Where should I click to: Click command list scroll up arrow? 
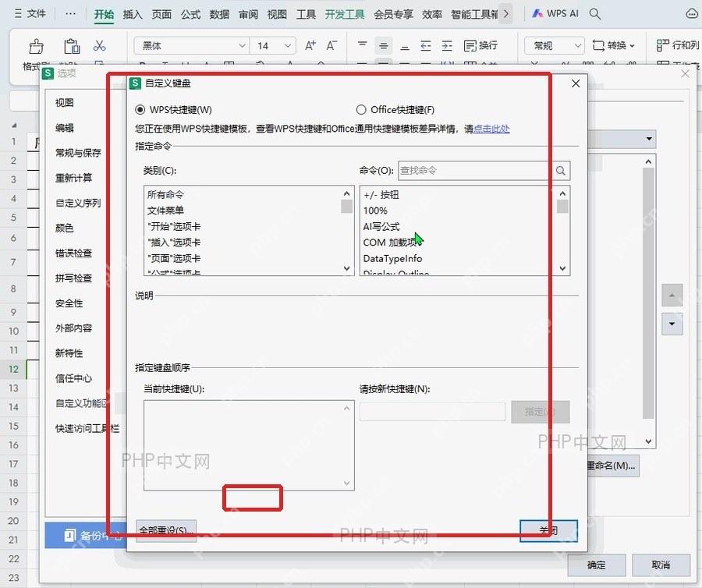tap(562, 193)
